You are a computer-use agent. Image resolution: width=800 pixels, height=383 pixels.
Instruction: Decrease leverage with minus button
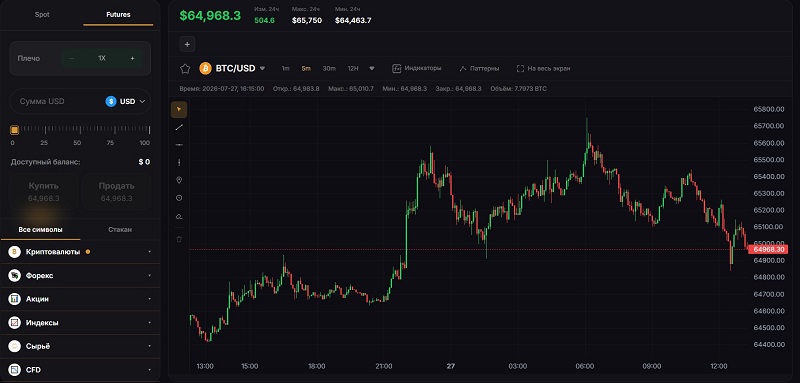(x=71, y=58)
